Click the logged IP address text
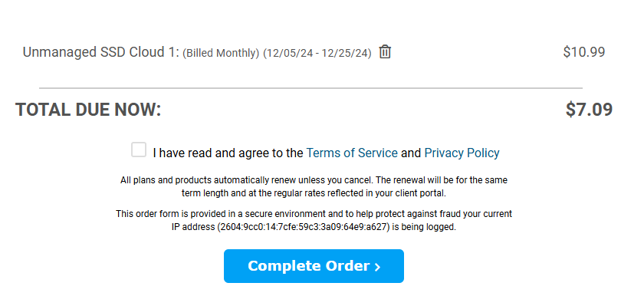The width and height of the screenshot is (644, 296). coord(303,227)
